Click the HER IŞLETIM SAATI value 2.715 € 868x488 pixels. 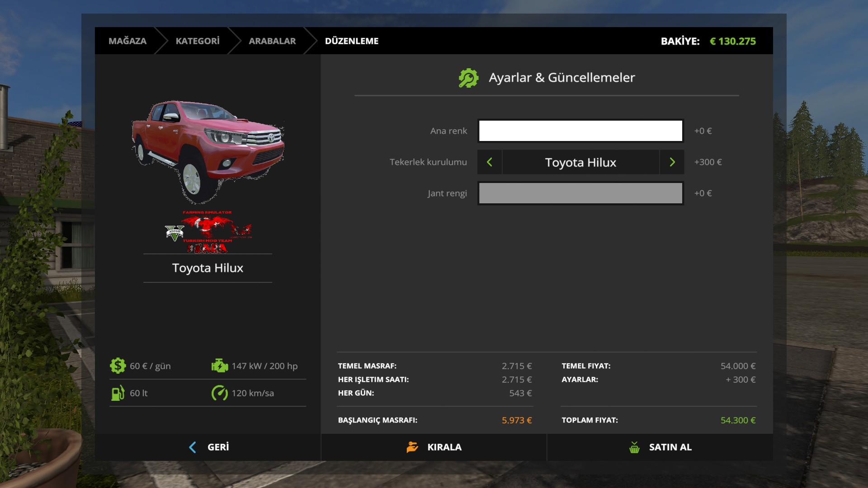pos(517,380)
